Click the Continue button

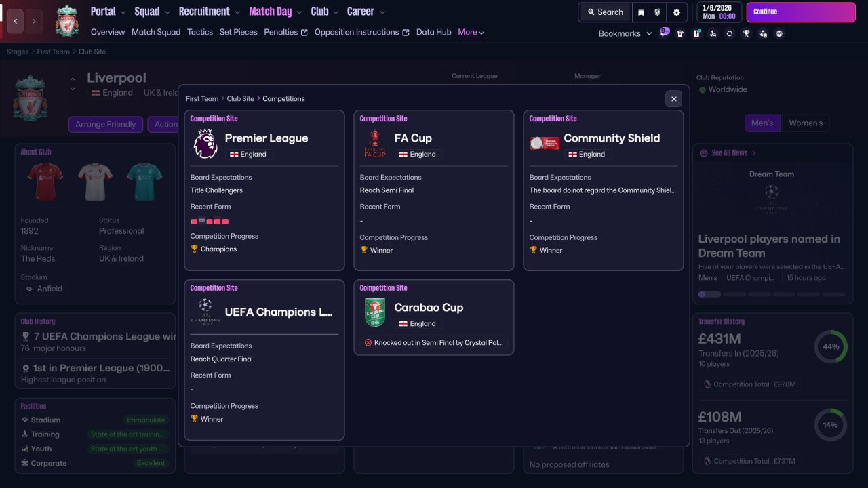click(801, 12)
